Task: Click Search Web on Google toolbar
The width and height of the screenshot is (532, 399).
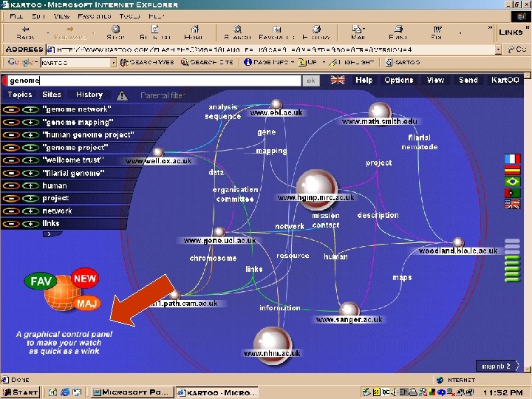Action: pos(147,62)
